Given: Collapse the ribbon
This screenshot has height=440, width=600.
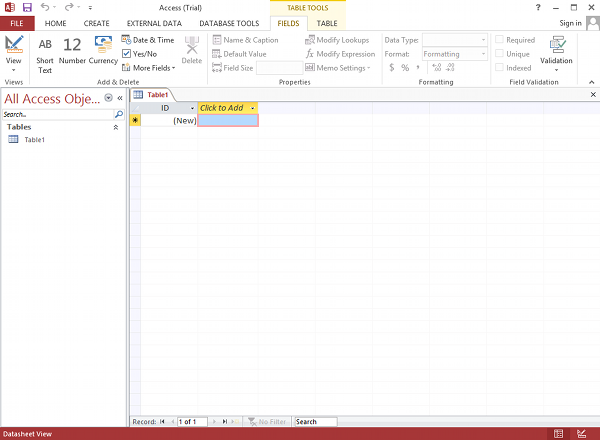Looking at the screenshot, I should coord(592,82).
